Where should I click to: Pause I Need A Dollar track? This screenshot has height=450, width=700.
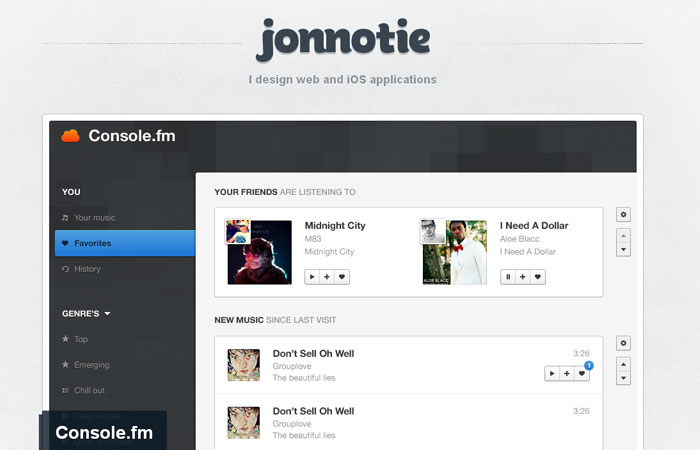tap(508, 277)
